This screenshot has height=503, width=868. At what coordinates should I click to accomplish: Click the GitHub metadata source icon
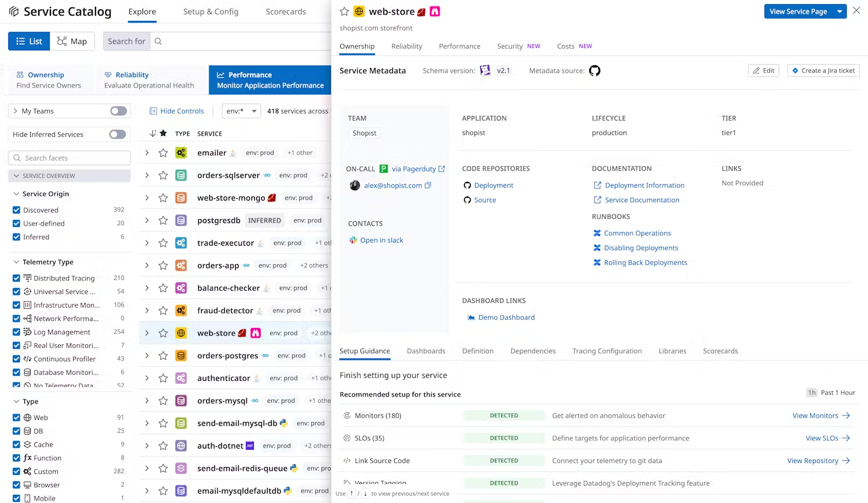click(595, 70)
